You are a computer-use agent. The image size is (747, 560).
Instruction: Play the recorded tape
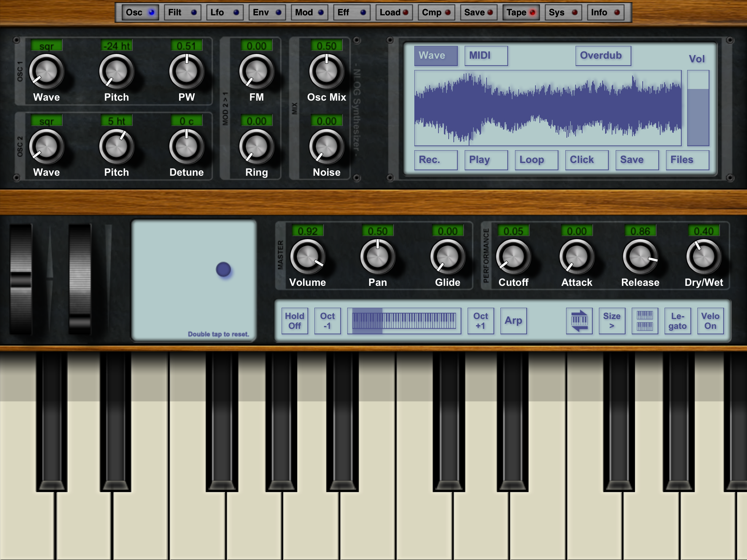point(486,160)
